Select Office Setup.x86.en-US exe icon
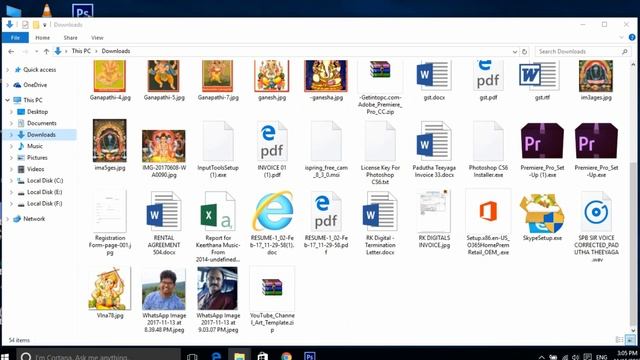 point(488,211)
